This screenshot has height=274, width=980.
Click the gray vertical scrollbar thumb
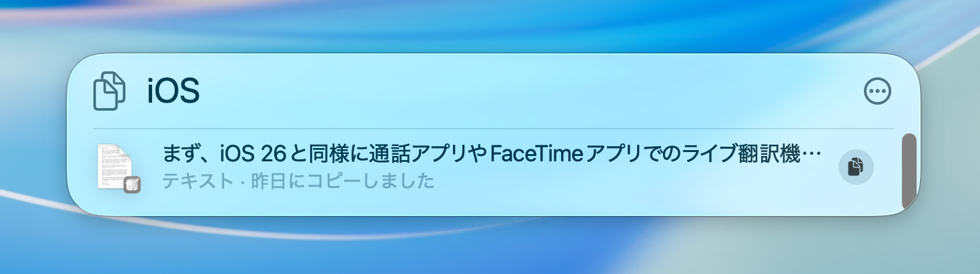[909, 171]
